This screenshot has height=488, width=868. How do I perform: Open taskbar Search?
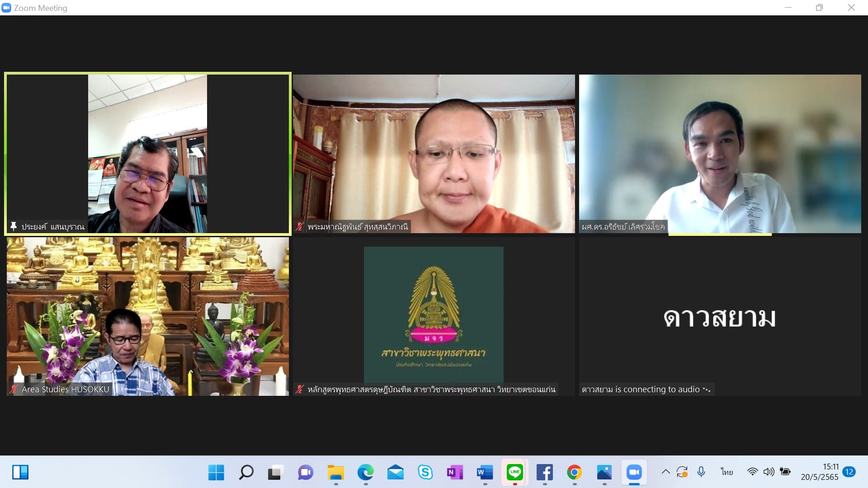click(x=246, y=472)
